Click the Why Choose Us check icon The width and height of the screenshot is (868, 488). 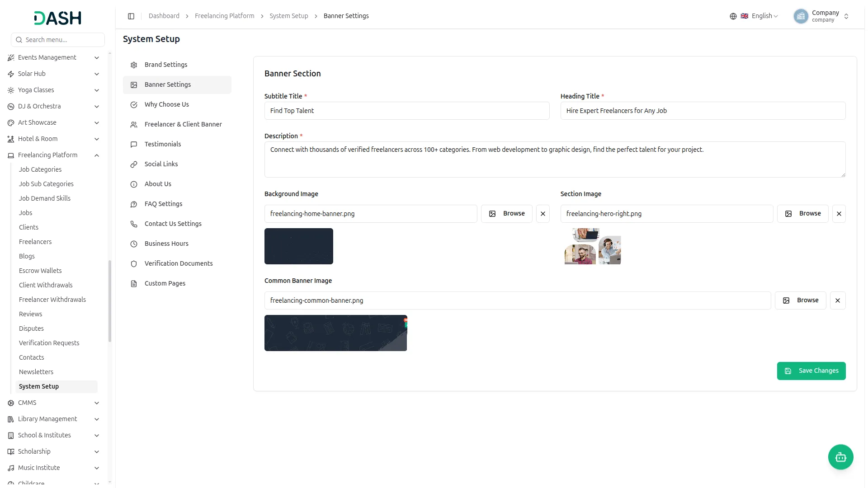pos(134,105)
